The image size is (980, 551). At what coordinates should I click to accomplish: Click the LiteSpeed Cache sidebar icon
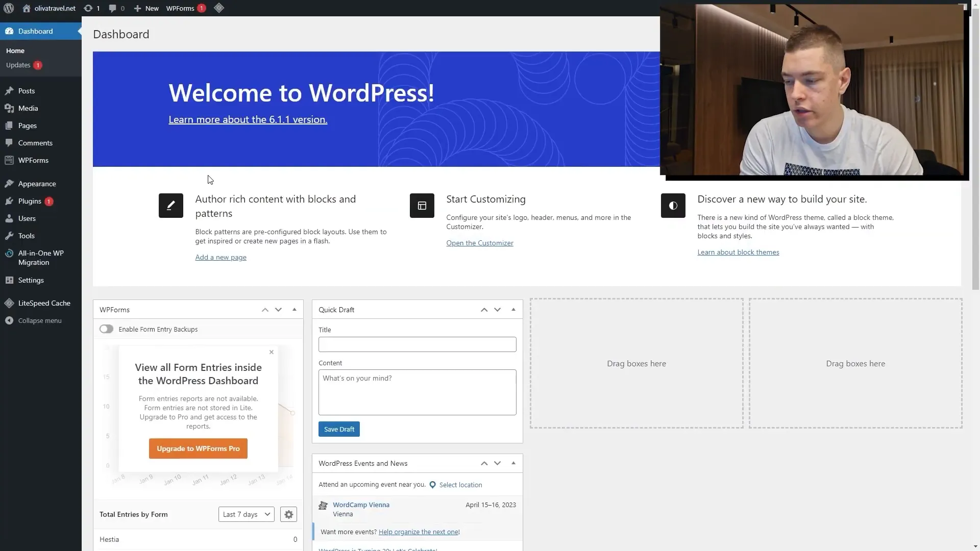[x=9, y=303]
